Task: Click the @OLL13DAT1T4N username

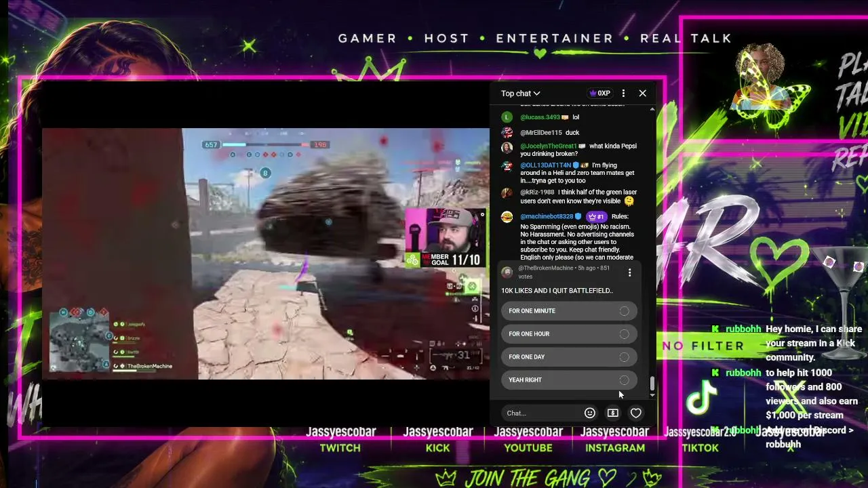Action: 546,165
